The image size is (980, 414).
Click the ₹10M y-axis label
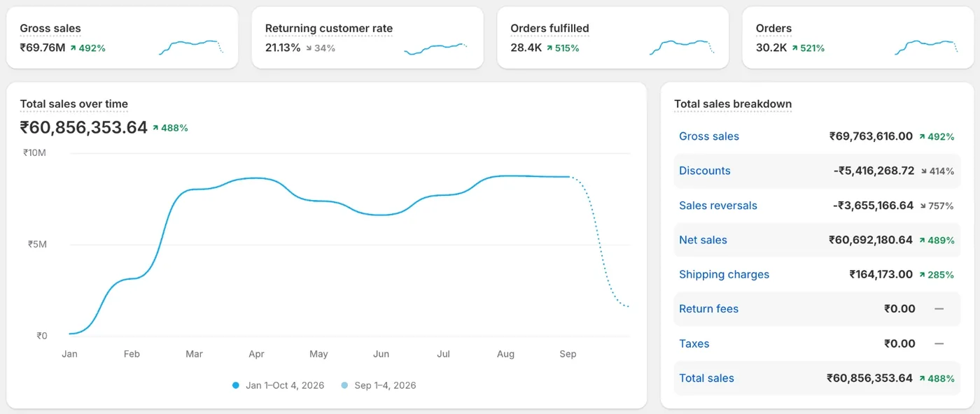35,152
